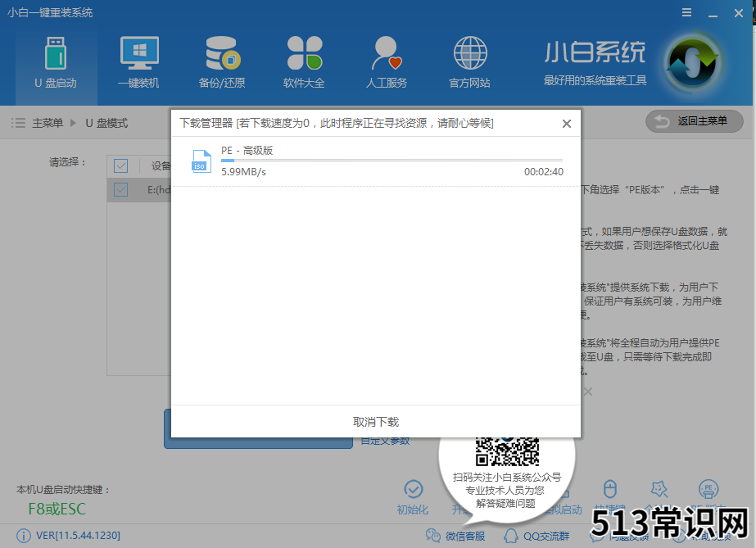
Task: Open QQ交流群 in the status bar
Action: coord(536,536)
